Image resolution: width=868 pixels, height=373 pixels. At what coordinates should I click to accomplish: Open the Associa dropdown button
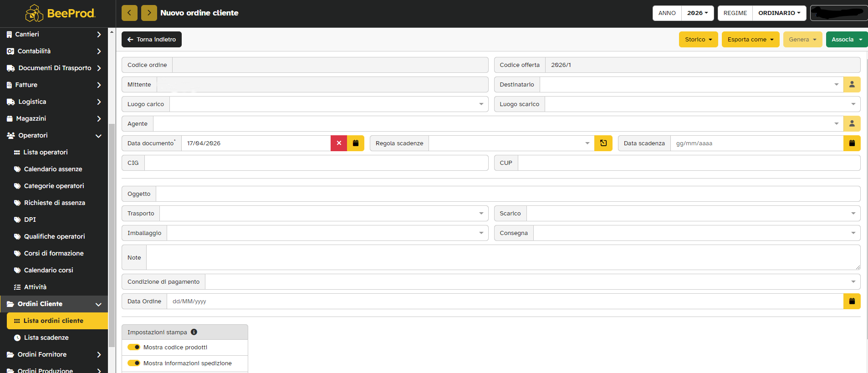847,39
